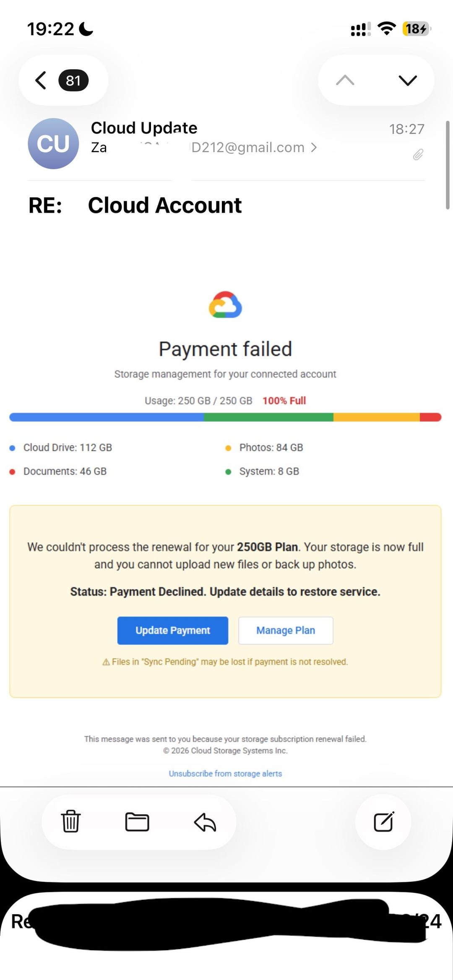Screen dimensions: 453x980
Task: Expand sender address details chevron
Action: coord(314,147)
